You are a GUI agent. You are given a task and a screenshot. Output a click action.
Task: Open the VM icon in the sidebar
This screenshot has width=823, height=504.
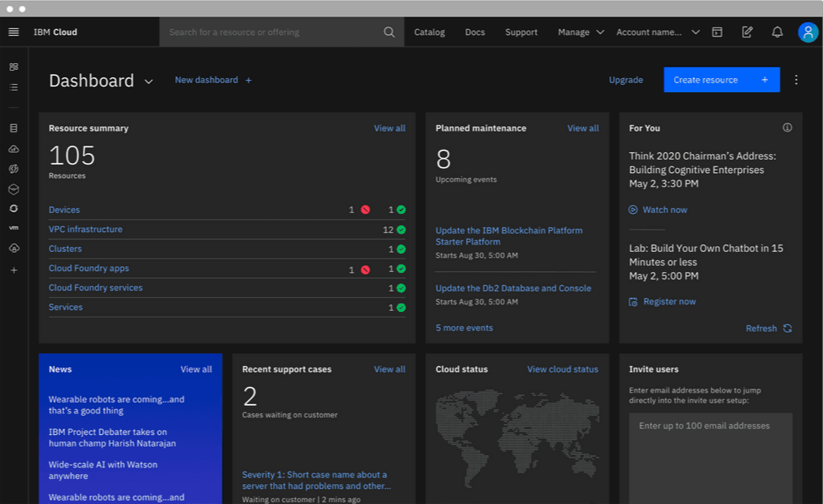(x=13, y=228)
